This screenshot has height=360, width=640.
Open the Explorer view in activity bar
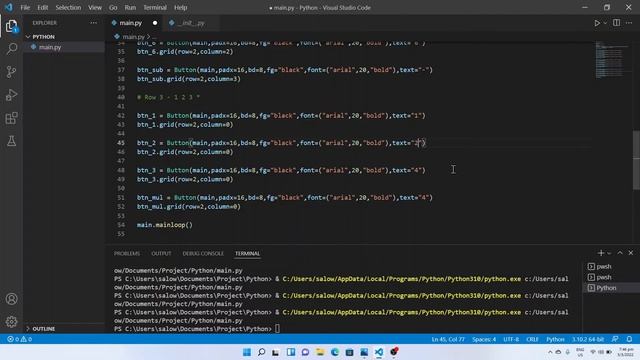[11, 26]
